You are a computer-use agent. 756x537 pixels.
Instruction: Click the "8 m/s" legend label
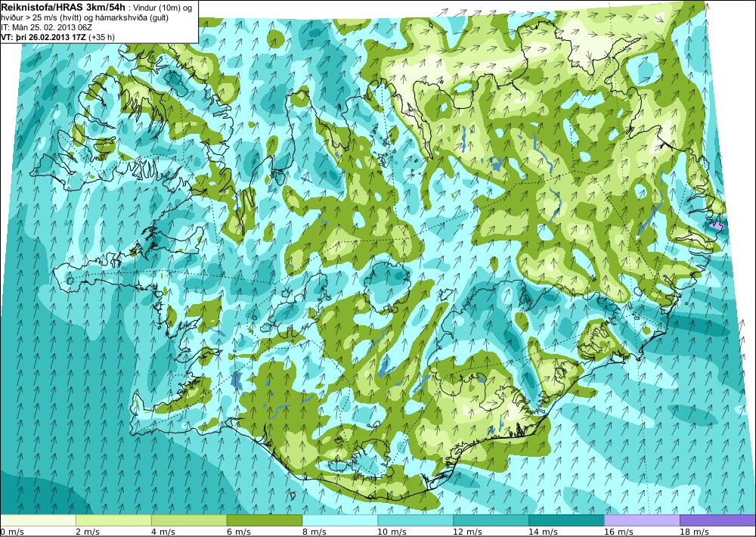point(314,532)
